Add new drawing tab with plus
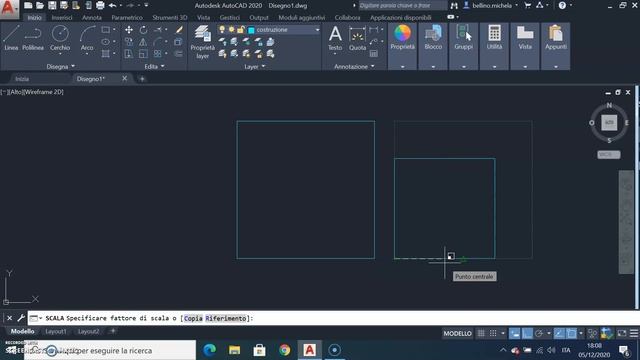The image size is (640, 360). (142, 79)
